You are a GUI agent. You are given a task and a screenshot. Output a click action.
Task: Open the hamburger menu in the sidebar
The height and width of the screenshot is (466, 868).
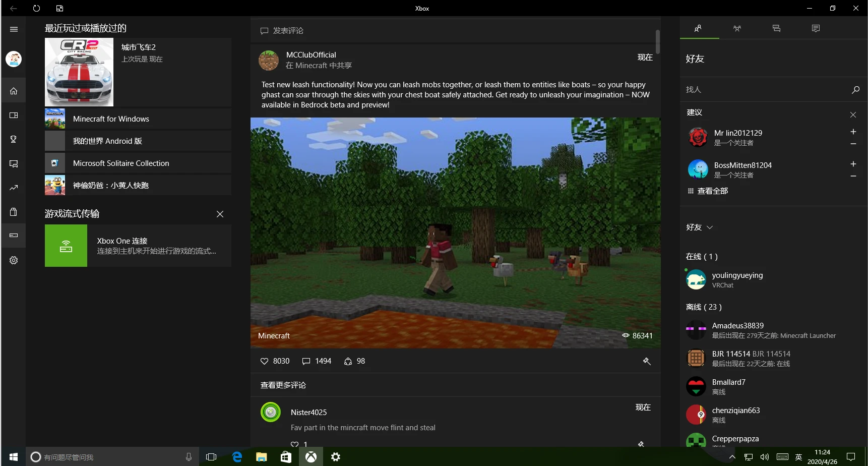coord(14,29)
